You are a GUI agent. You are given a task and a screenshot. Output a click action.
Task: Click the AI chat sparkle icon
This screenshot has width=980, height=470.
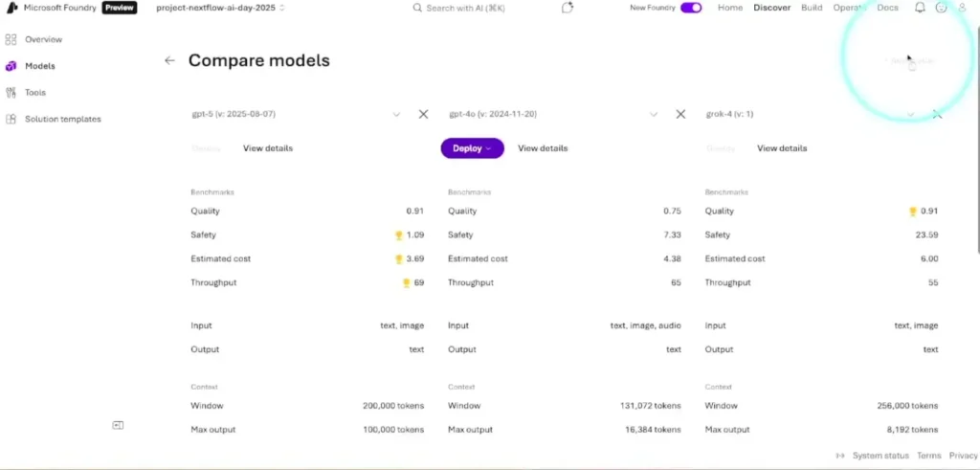pos(568,8)
